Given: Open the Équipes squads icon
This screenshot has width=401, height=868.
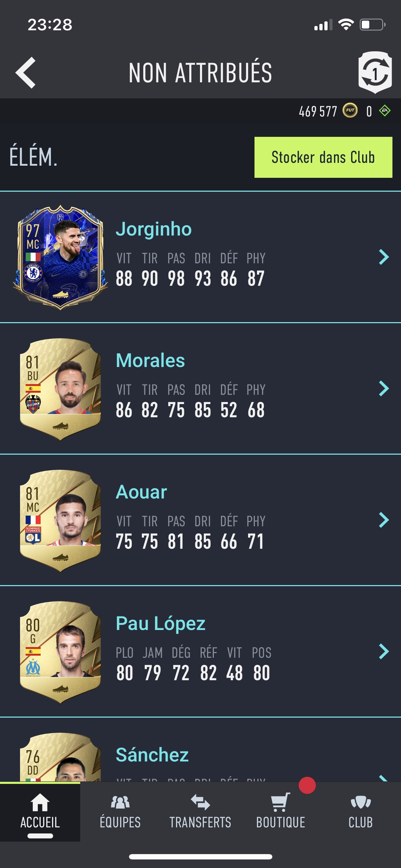Looking at the screenshot, I should (x=120, y=802).
